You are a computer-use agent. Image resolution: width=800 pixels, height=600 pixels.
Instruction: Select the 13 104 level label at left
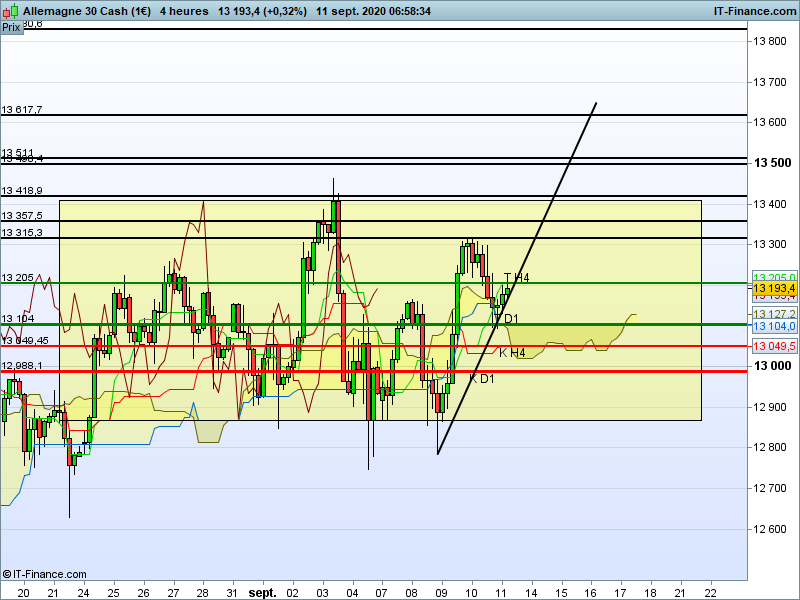click(x=18, y=319)
